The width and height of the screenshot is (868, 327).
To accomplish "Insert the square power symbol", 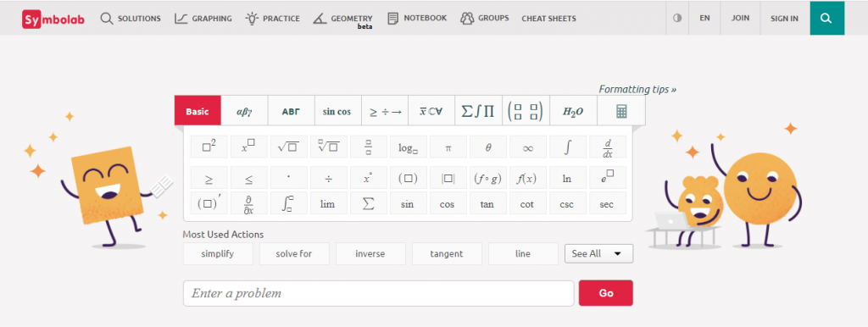I will tap(209, 147).
